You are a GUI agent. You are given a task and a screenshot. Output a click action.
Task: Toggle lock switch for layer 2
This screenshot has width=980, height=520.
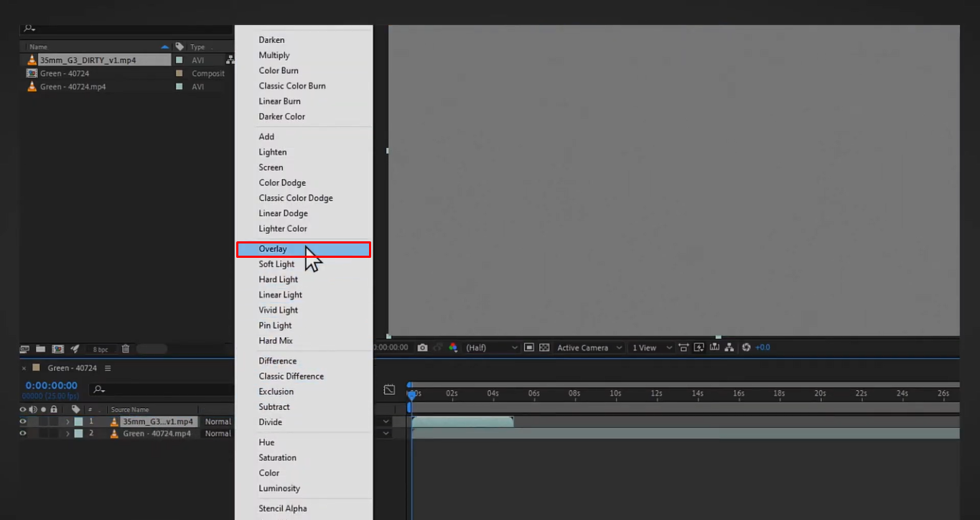click(54, 434)
